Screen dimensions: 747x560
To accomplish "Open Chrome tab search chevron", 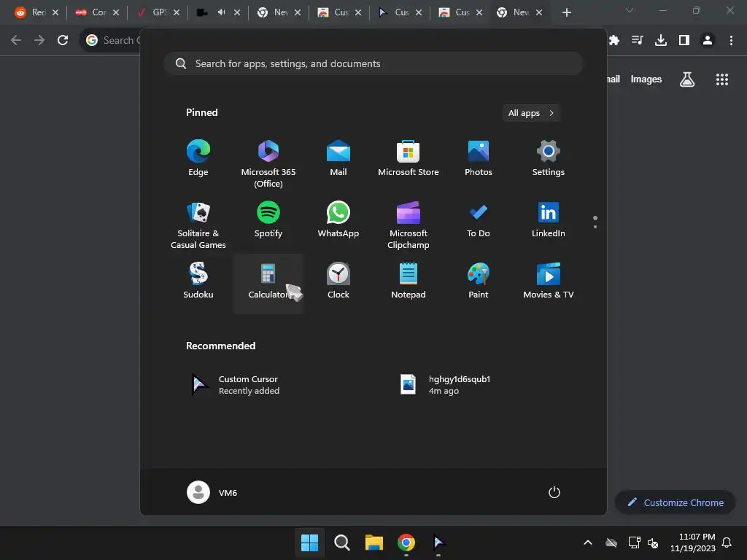I will pyautogui.click(x=630, y=10).
